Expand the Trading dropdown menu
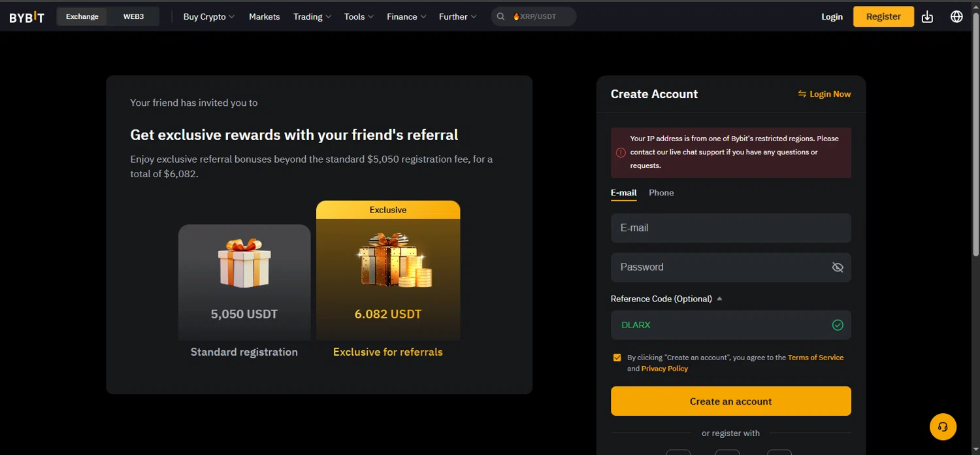The image size is (980, 455). click(312, 17)
